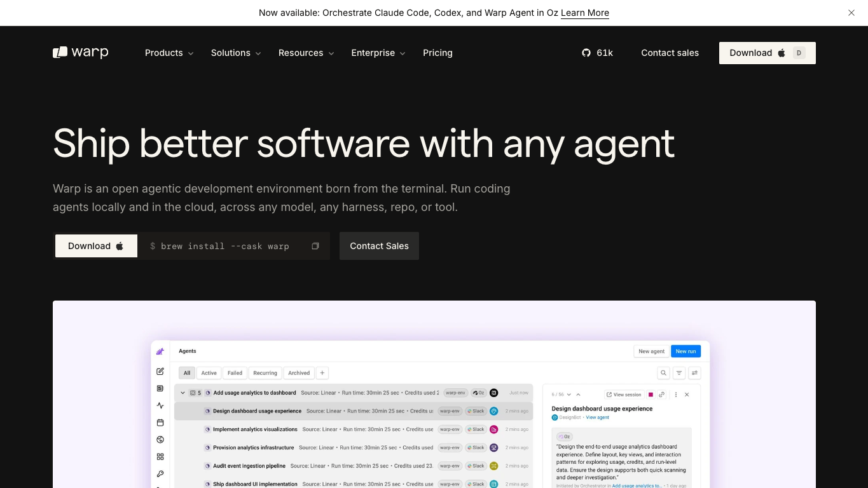Expand the Enterprise menu
Image resolution: width=868 pixels, height=488 pixels.
(x=378, y=53)
